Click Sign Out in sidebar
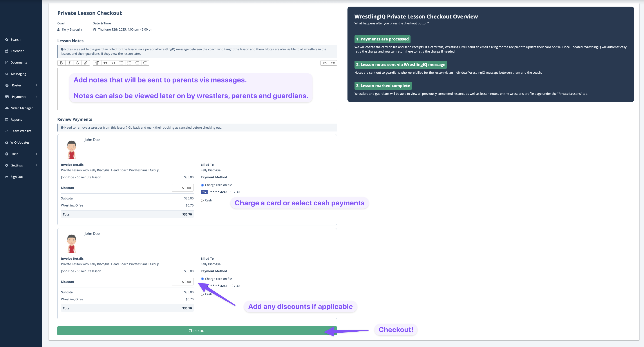644x347 pixels. pyautogui.click(x=17, y=177)
